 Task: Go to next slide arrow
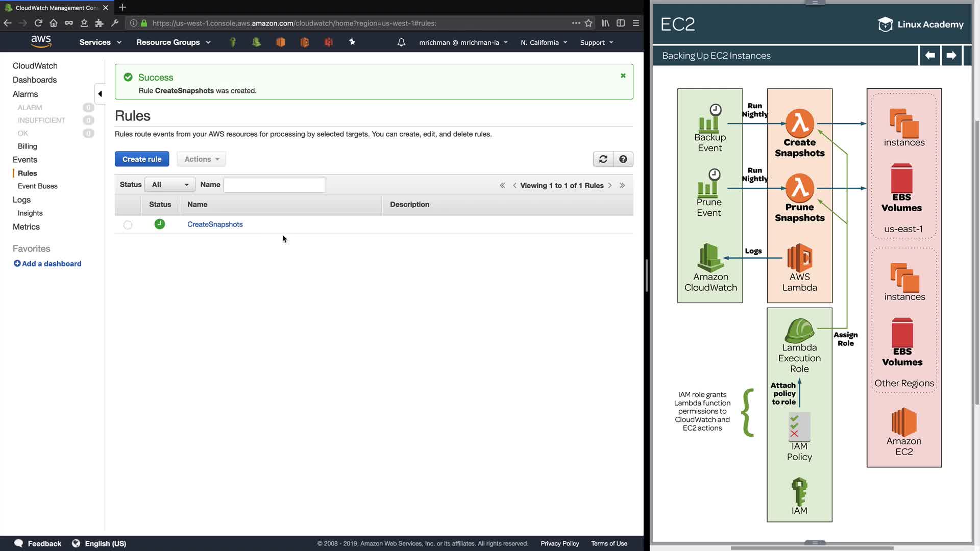pyautogui.click(x=951, y=56)
